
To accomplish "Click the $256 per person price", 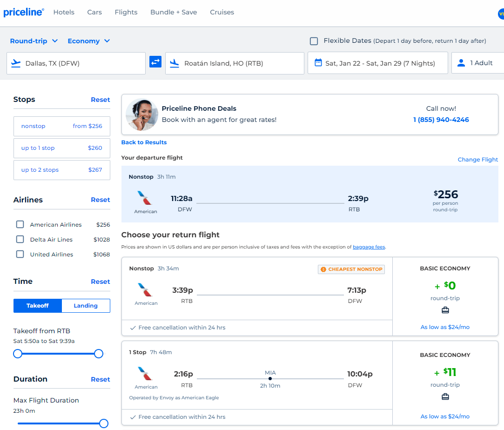I will point(445,195).
